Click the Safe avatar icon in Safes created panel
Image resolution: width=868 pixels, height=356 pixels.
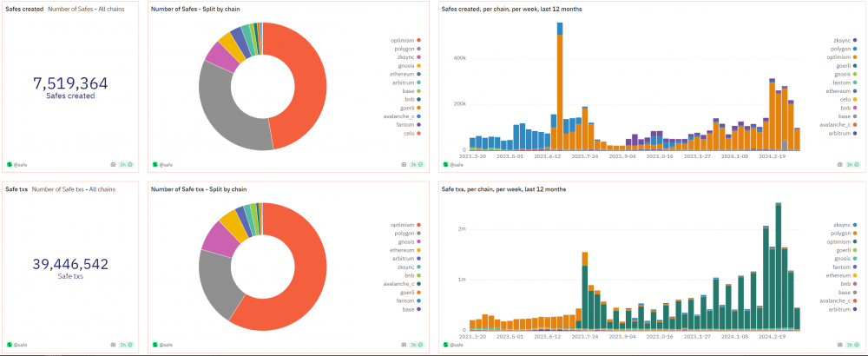[x=10, y=164]
